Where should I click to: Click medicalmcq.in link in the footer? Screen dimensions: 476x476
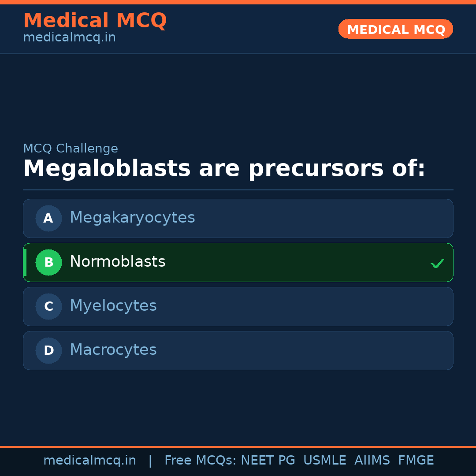[90, 460]
